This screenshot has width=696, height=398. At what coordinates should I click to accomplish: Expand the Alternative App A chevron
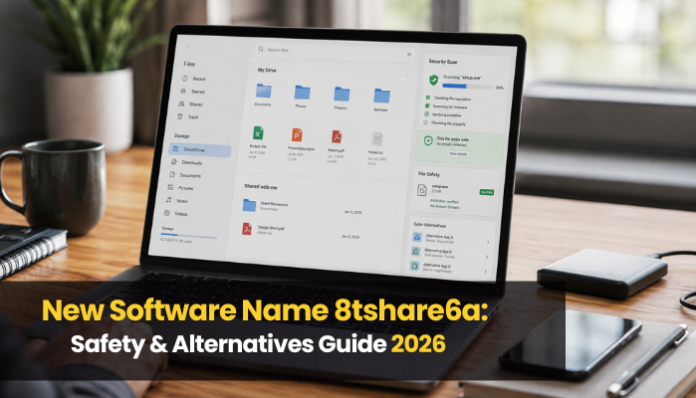point(488,242)
